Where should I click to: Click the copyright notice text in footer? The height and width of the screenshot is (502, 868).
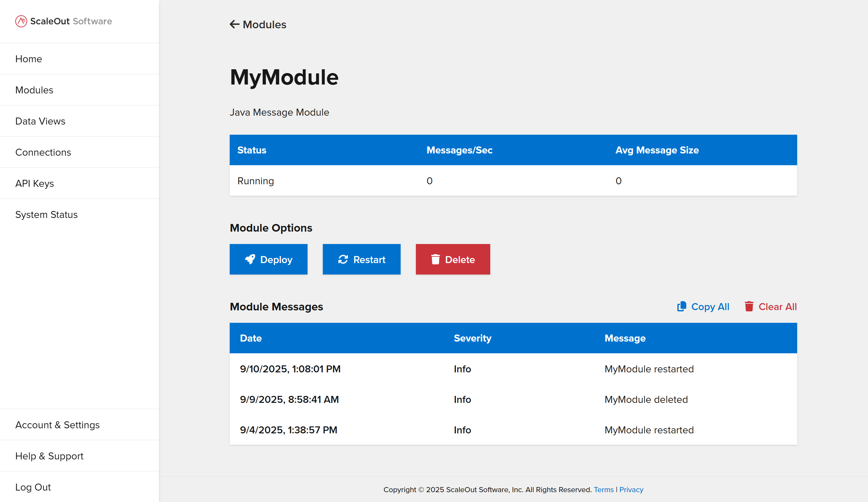point(487,490)
